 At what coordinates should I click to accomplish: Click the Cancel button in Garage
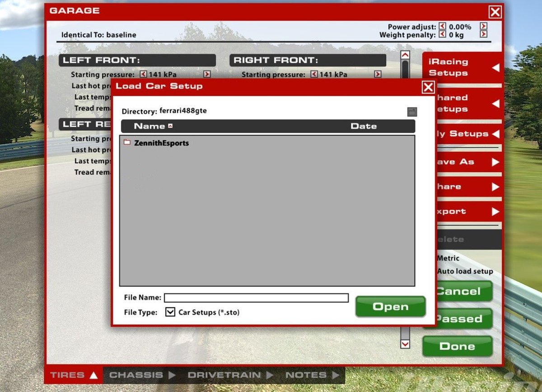click(464, 291)
